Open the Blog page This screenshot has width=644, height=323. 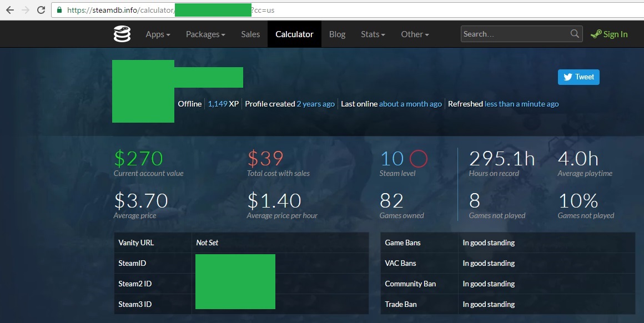click(337, 34)
